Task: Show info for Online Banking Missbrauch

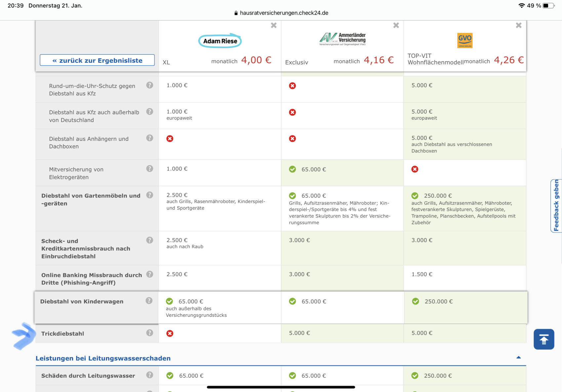Action: (150, 274)
